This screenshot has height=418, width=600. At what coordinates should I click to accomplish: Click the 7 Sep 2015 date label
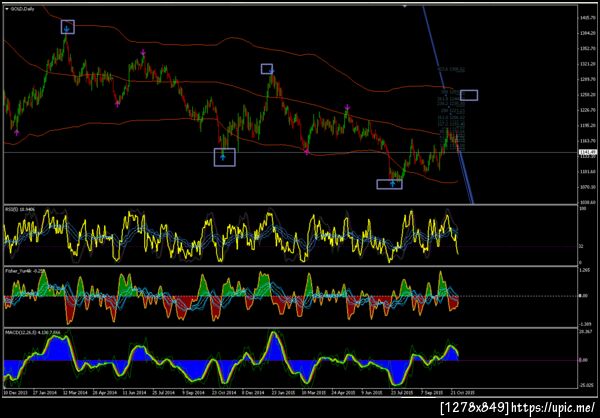pos(433,393)
